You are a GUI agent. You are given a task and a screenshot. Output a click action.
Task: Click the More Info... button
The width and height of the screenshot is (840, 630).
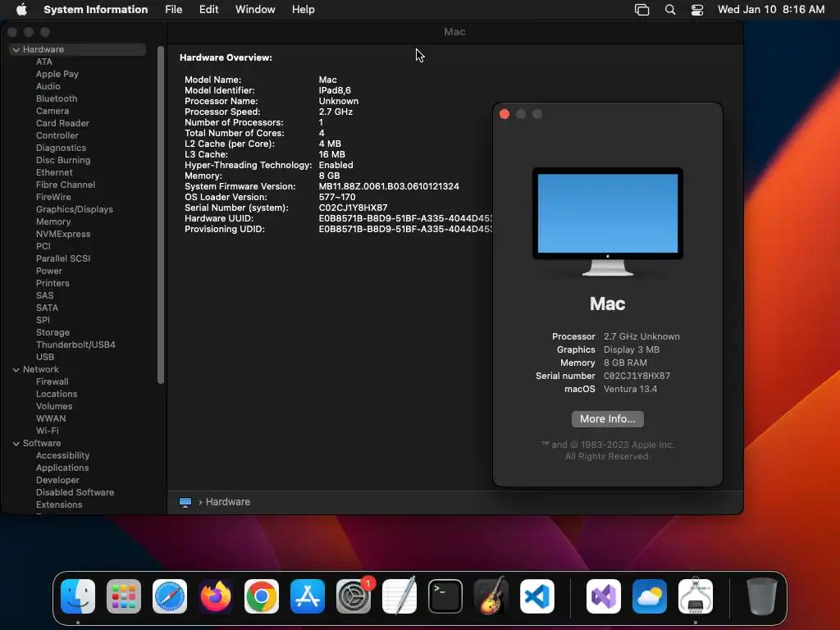tap(608, 419)
